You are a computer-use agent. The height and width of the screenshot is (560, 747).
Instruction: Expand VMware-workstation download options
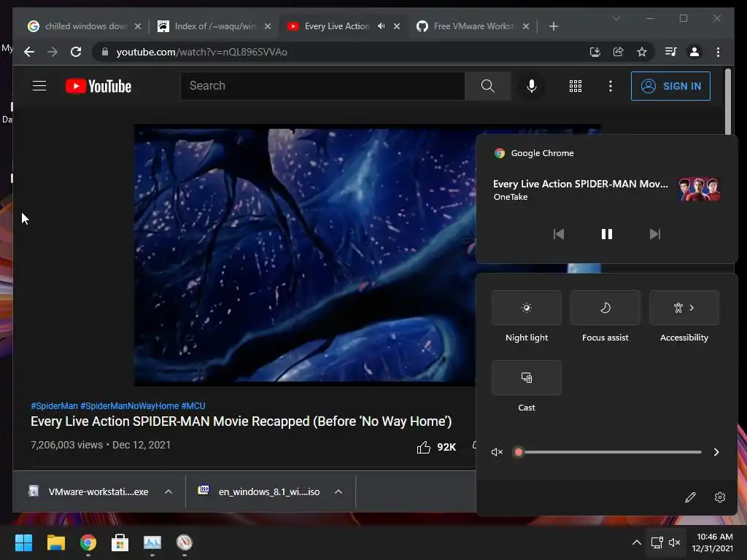pos(169,491)
